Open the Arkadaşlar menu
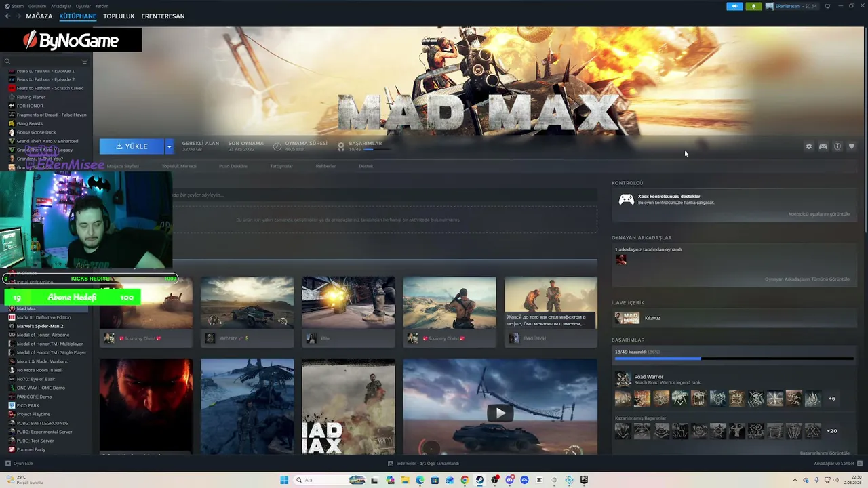The height and width of the screenshot is (488, 868). 61,6
